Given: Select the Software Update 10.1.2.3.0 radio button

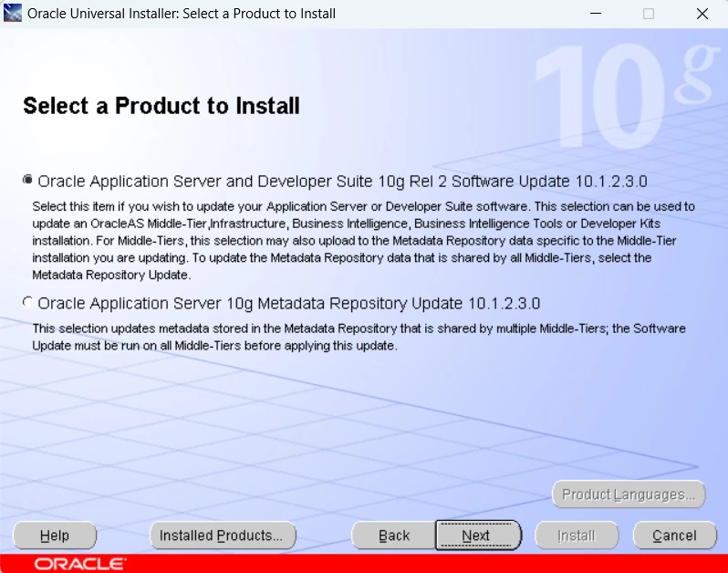Looking at the screenshot, I should (28, 180).
